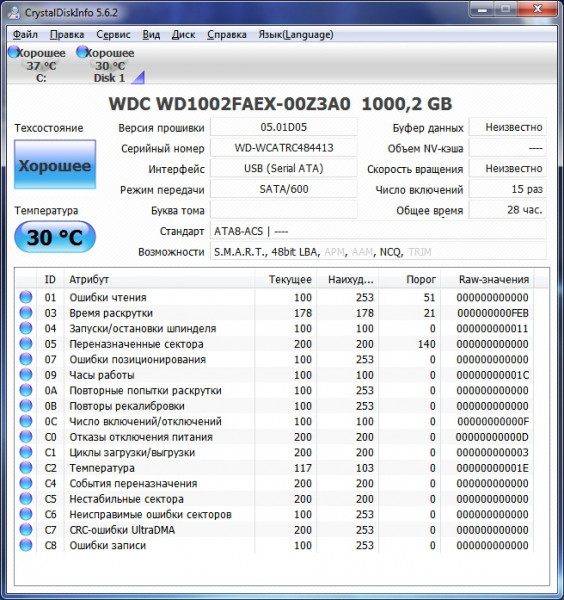564x600 pixels.
Task: Click the Raw-значения column header
Action: [x=487, y=279]
